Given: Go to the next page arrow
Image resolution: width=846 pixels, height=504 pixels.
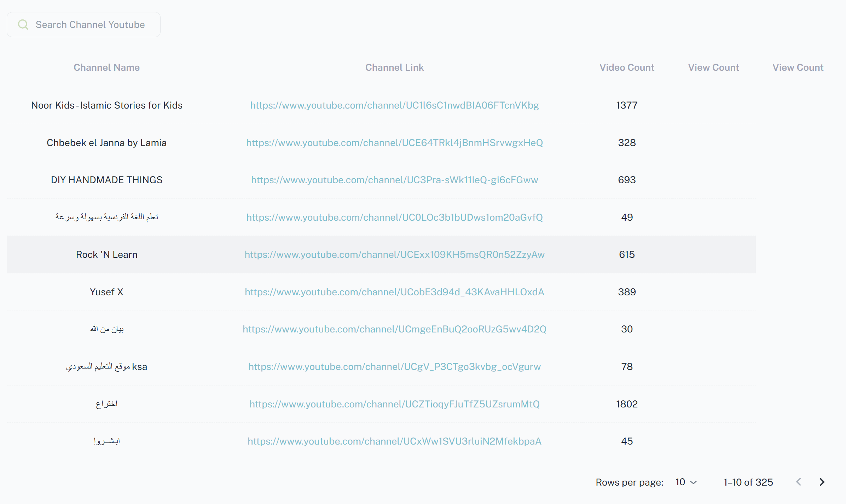Looking at the screenshot, I should click(822, 482).
